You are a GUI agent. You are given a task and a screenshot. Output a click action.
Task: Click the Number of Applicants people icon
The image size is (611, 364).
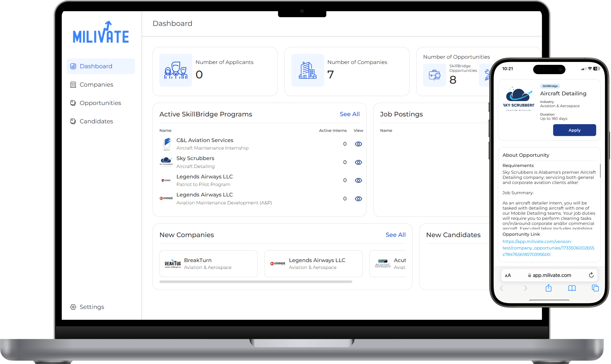pyautogui.click(x=176, y=70)
